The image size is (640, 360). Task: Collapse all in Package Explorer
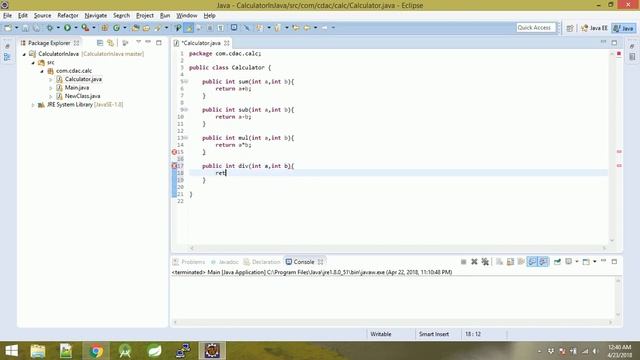coord(100,42)
